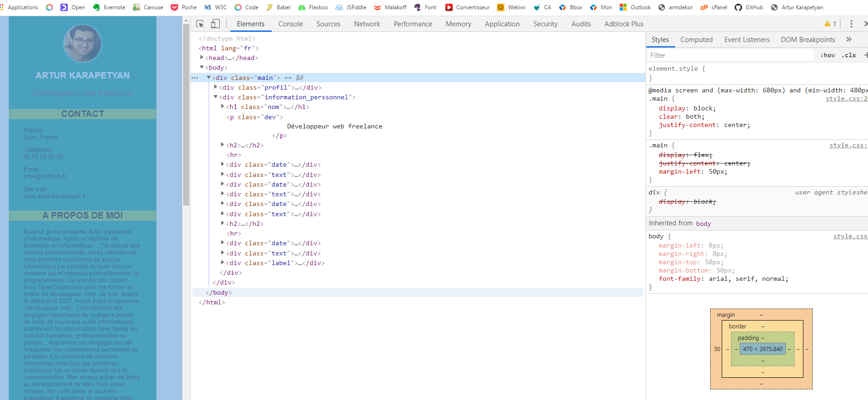Expand the h1 class nom node
868x400 pixels.
click(x=222, y=106)
